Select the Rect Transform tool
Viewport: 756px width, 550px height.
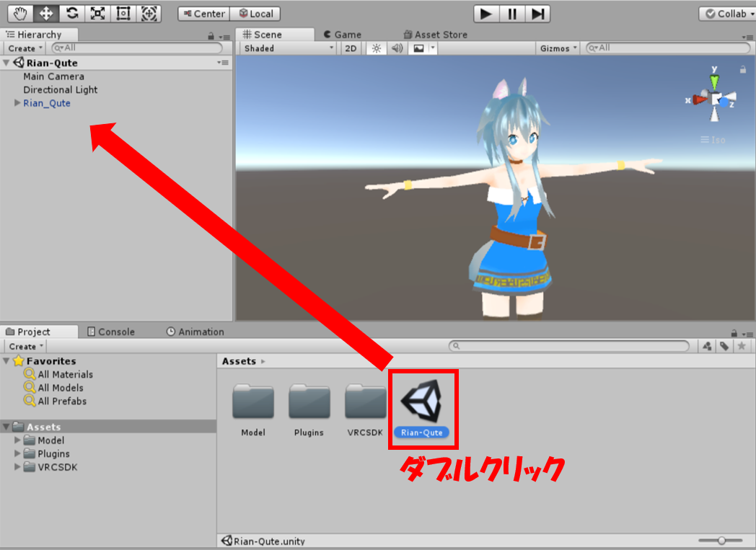tap(123, 13)
